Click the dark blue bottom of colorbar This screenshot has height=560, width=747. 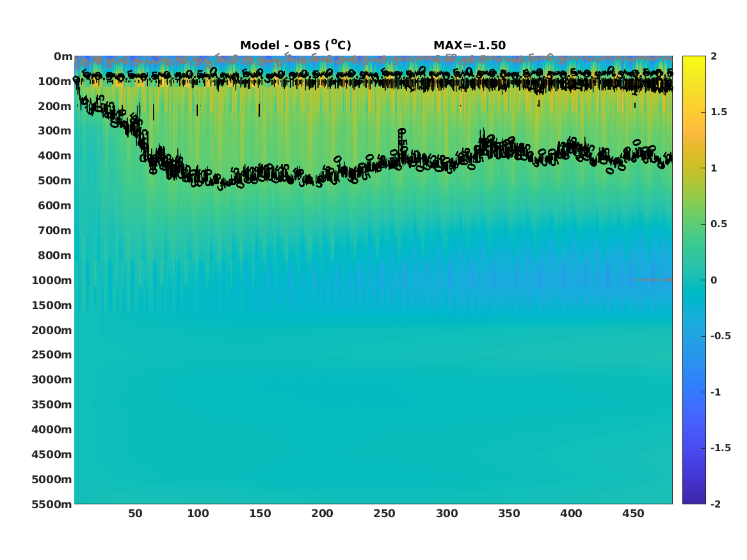pos(694,498)
